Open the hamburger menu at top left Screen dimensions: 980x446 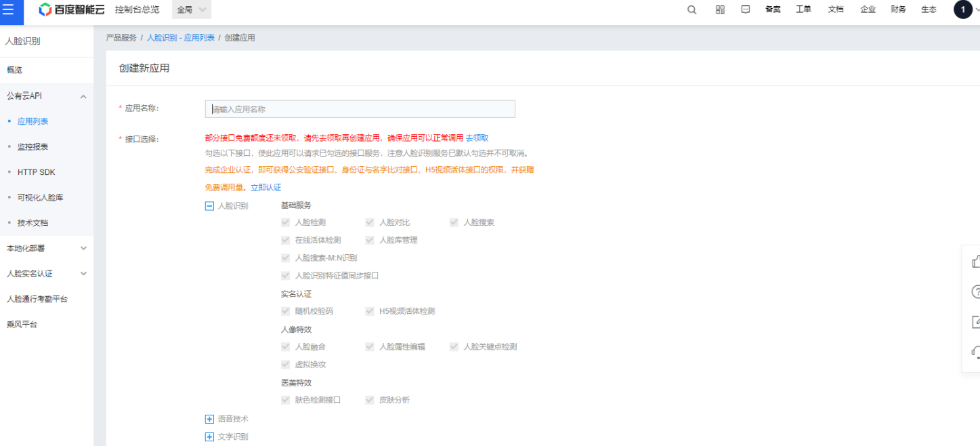click(9, 9)
